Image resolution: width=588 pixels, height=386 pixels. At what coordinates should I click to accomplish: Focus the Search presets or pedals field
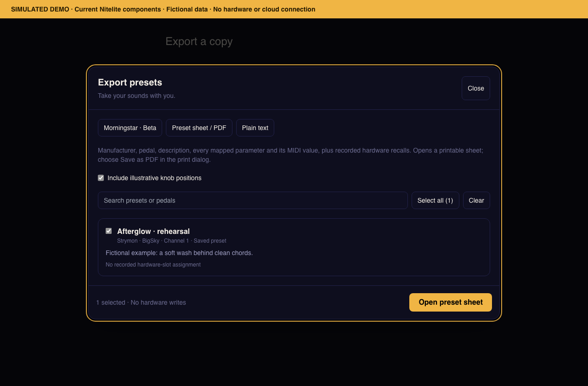point(253,200)
